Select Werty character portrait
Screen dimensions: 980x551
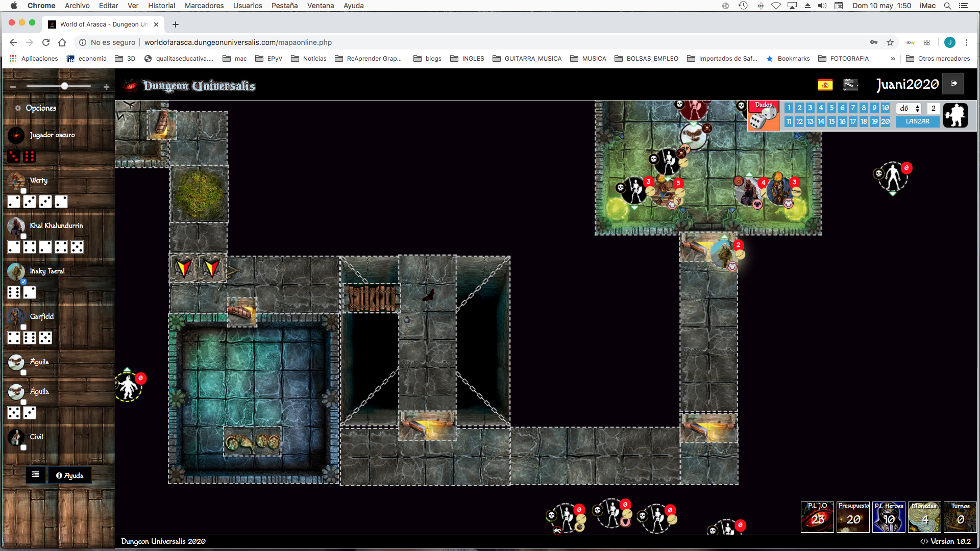pyautogui.click(x=16, y=181)
